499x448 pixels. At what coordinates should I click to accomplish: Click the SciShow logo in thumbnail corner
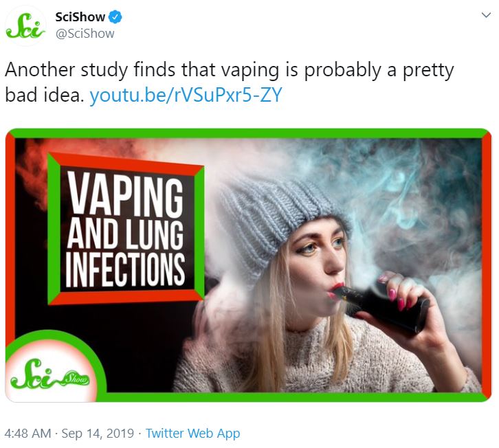(50, 374)
